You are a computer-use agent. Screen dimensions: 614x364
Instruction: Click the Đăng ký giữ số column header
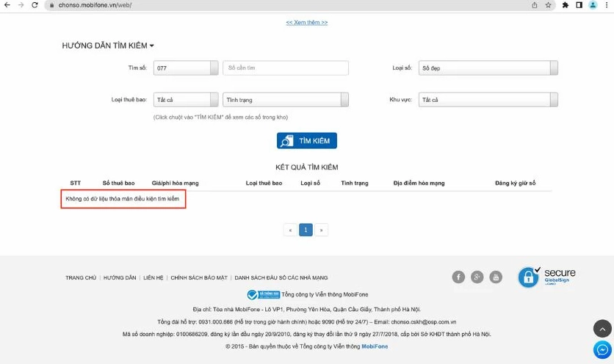(515, 183)
